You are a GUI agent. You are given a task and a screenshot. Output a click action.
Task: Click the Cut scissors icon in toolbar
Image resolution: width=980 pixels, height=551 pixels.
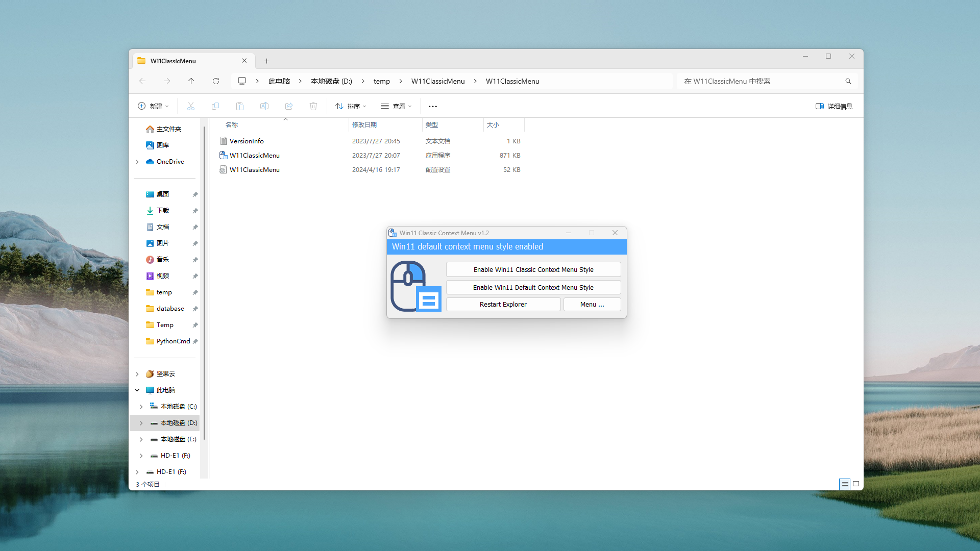point(191,106)
